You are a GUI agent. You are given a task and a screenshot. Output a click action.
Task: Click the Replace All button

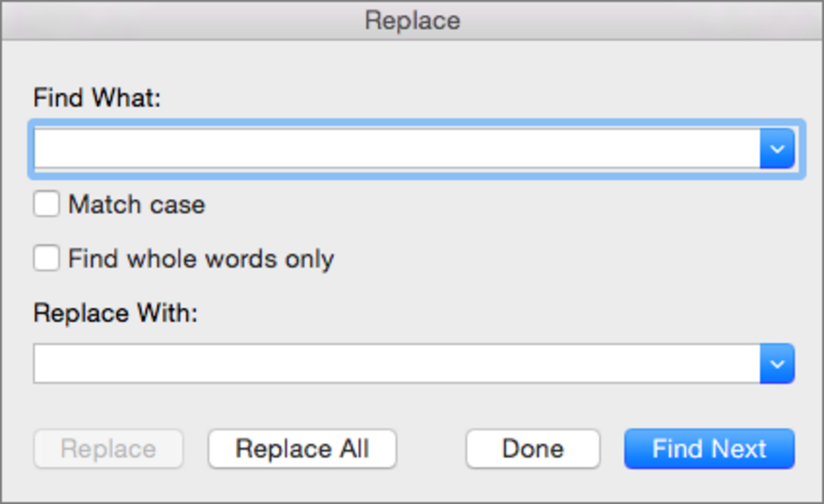pos(302,449)
